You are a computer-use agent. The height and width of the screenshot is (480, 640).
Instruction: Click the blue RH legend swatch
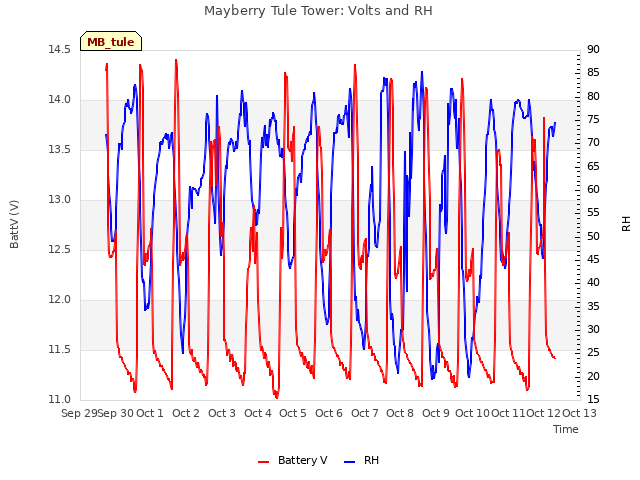pos(350,462)
